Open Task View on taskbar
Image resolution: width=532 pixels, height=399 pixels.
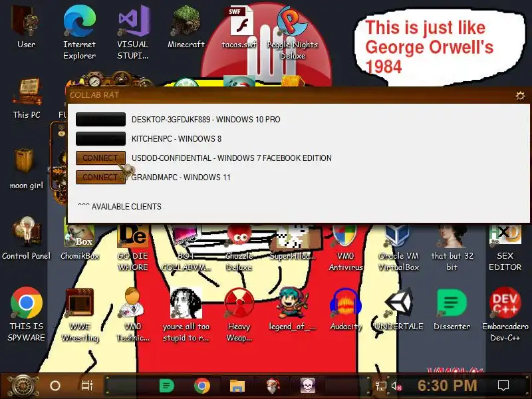coord(87,386)
